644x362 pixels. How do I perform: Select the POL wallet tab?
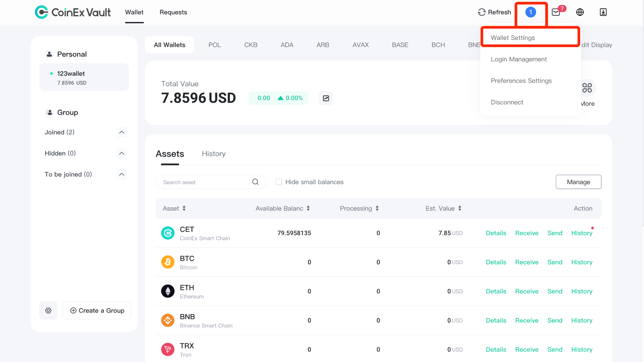(215, 45)
